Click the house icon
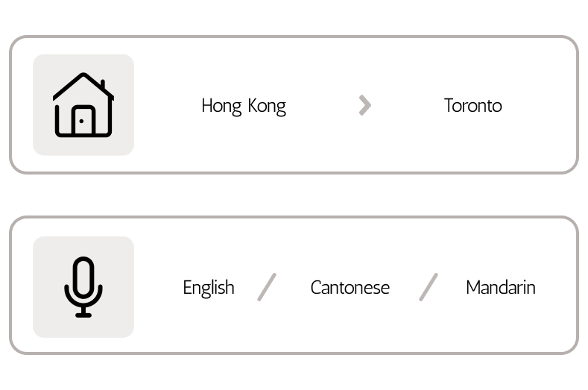588x390 pixels. [x=83, y=105]
